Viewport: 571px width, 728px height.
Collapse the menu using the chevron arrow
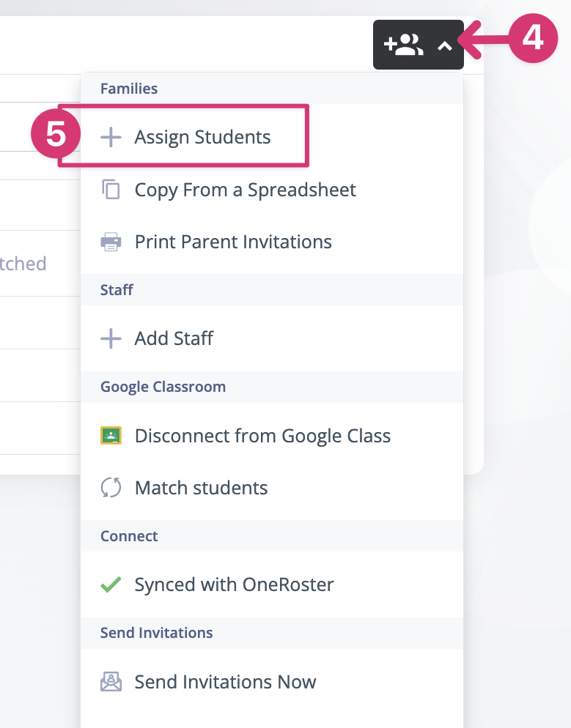pos(446,45)
